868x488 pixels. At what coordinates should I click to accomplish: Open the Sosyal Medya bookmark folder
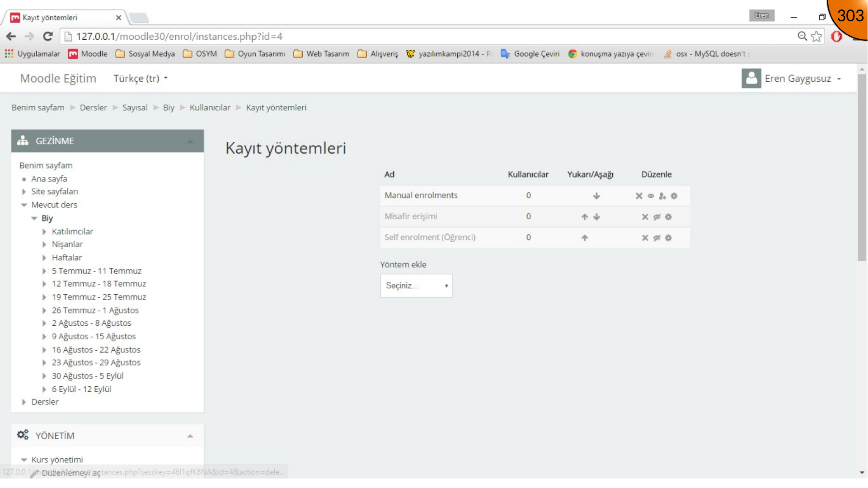(x=145, y=54)
